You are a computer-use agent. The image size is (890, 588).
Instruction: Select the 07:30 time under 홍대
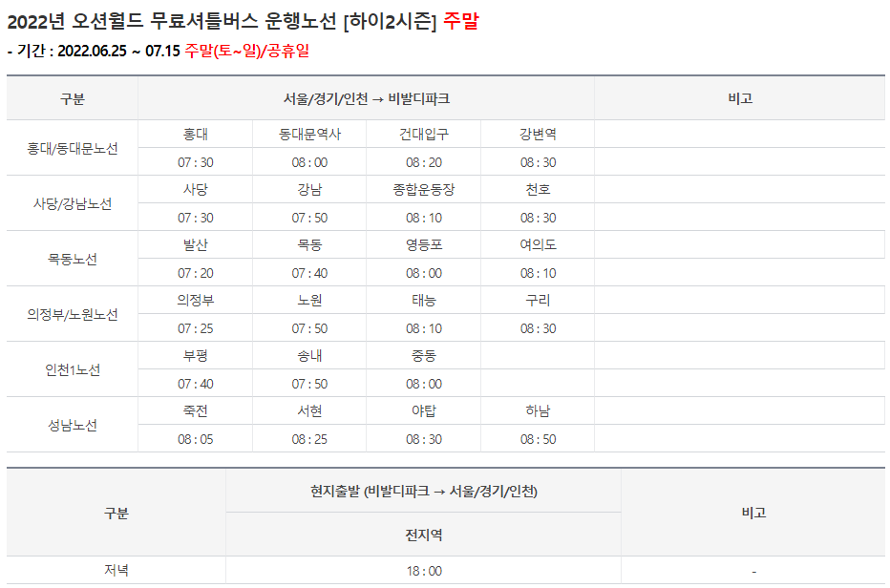coord(195,162)
